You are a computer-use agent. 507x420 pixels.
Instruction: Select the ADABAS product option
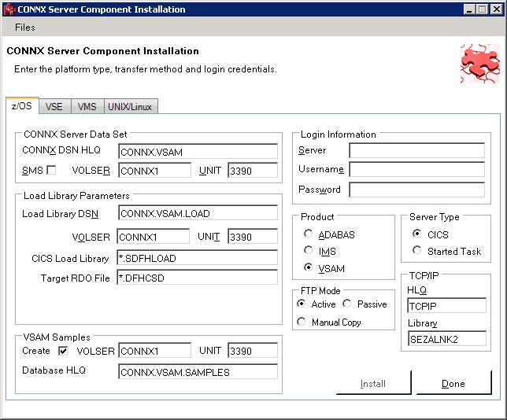point(309,234)
